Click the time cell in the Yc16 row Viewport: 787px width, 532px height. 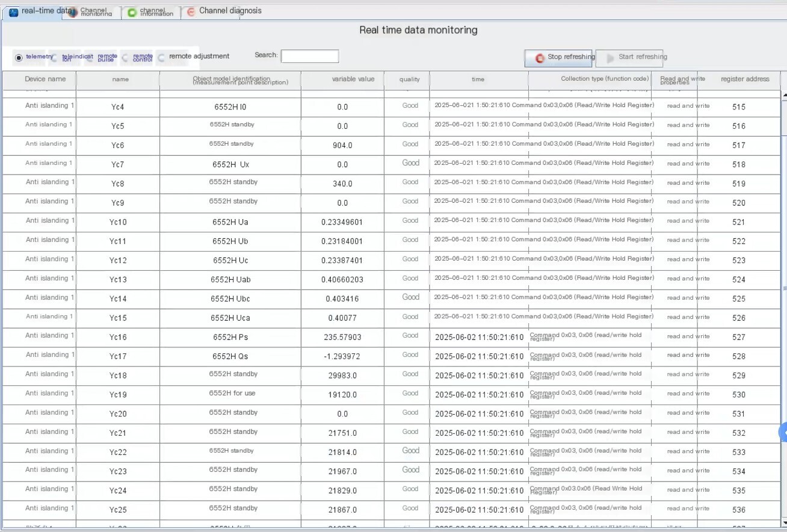click(x=480, y=338)
